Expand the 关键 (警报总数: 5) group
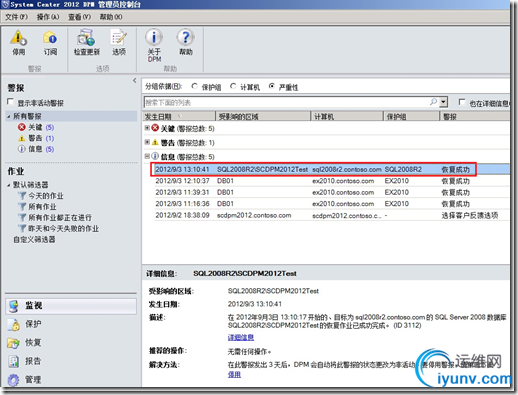 pos(147,128)
